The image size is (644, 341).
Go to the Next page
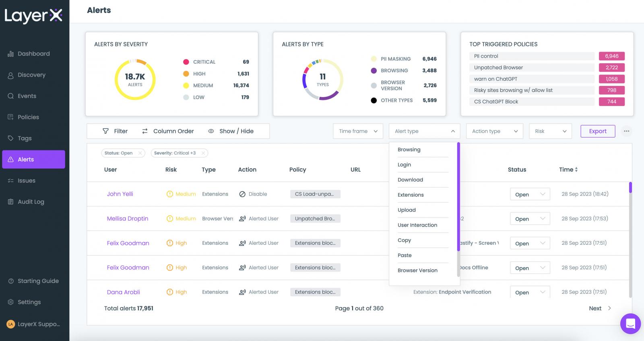[x=600, y=308]
